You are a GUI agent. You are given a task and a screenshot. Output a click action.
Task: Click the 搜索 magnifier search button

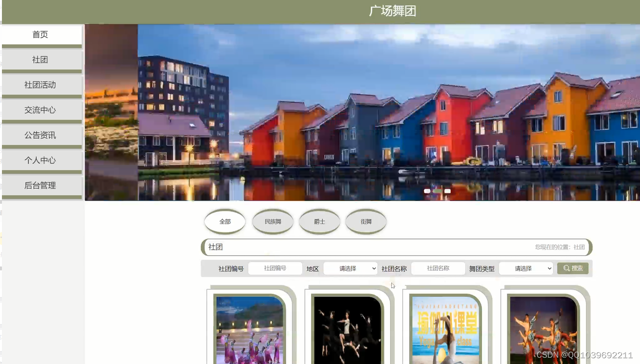tap(572, 268)
